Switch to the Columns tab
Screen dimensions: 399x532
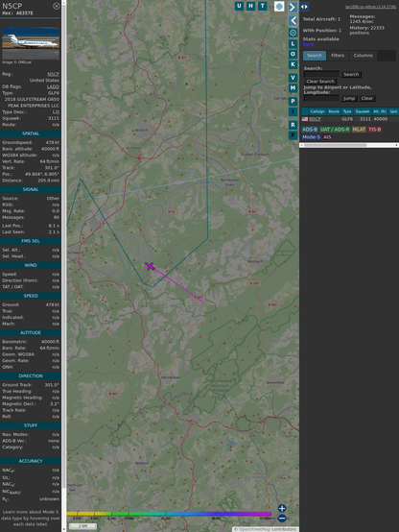[x=364, y=56]
